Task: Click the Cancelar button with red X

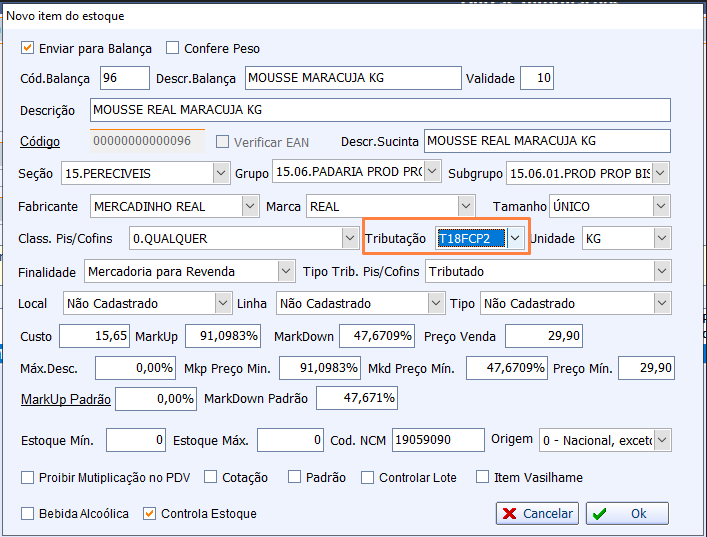Action: [537, 513]
